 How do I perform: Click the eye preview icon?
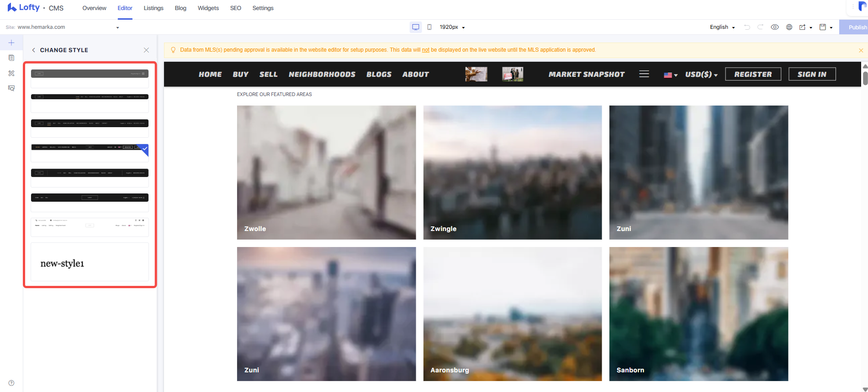pos(775,27)
